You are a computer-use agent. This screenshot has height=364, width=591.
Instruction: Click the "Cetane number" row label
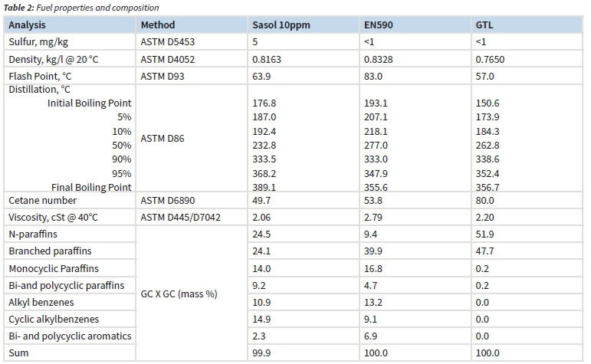[x=42, y=201]
